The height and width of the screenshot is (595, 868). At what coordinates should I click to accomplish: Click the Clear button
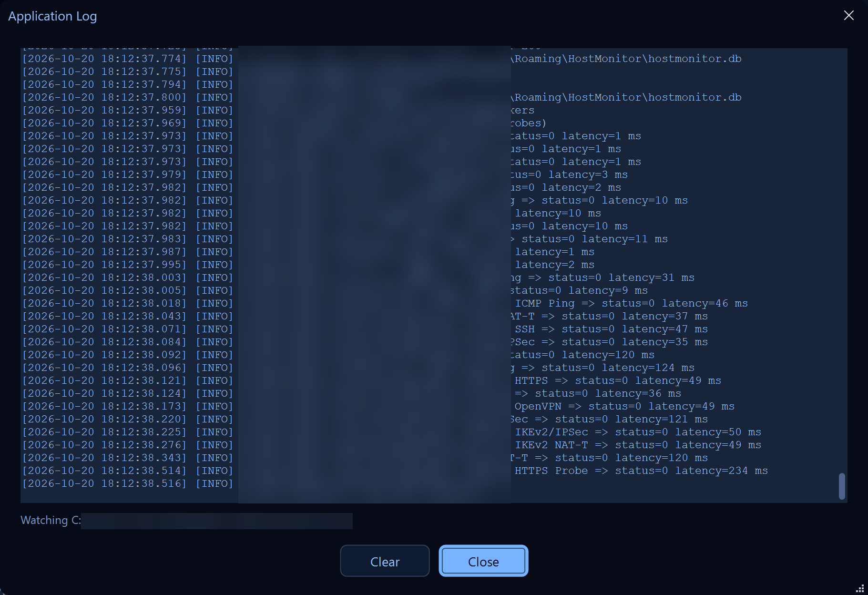pyautogui.click(x=385, y=561)
